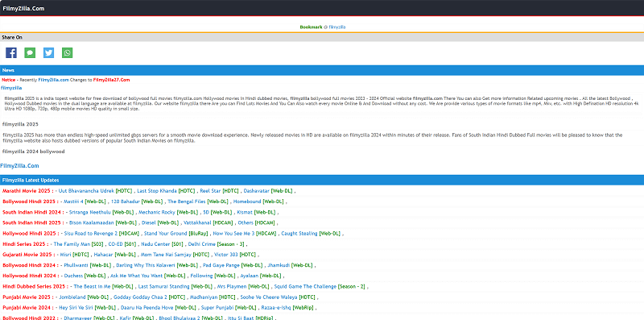Open Misri movie link
The height and width of the screenshot is (320, 644).
tap(66, 255)
